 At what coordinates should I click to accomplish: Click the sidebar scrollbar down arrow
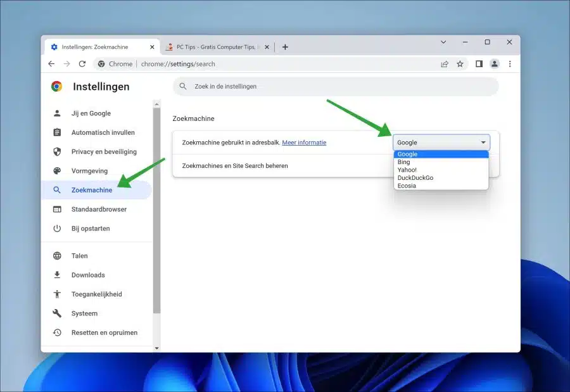point(156,348)
